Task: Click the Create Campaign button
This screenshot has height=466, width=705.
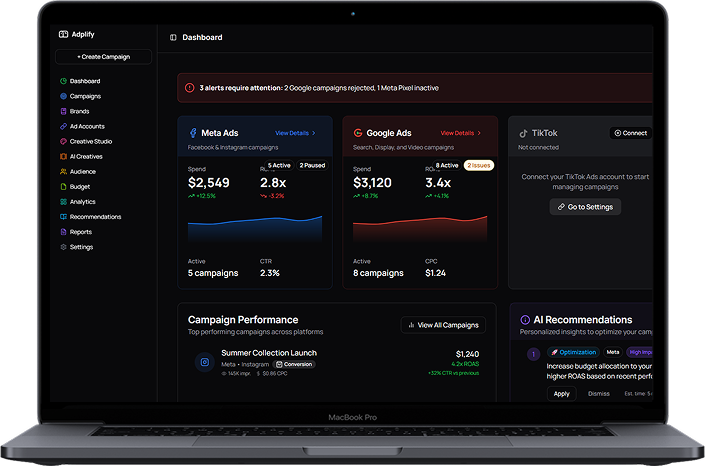Action: pyautogui.click(x=103, y=57)
